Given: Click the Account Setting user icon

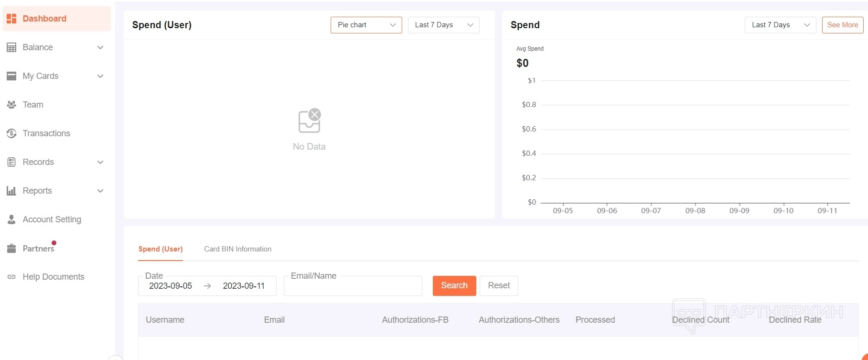Looking at the screenshot, I should coord(11,219).
